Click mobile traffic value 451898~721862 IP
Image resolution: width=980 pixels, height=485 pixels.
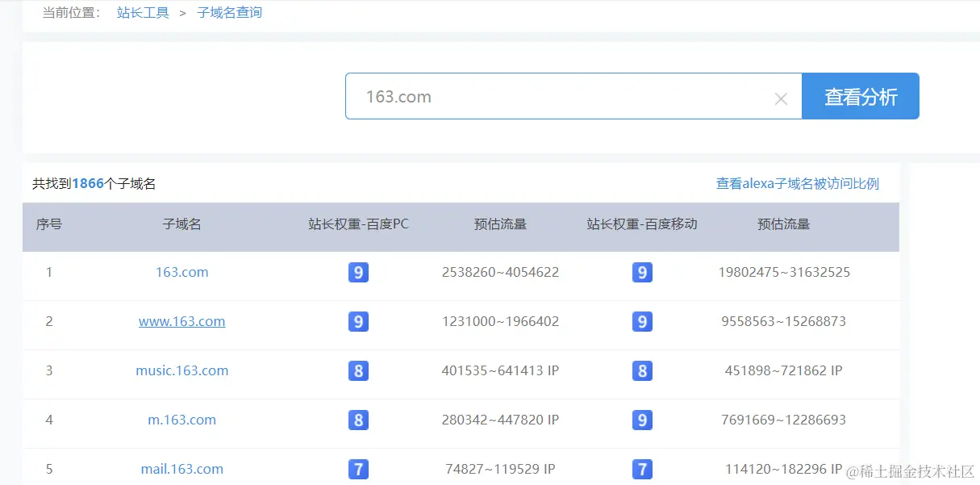click(x=784, y=370)
